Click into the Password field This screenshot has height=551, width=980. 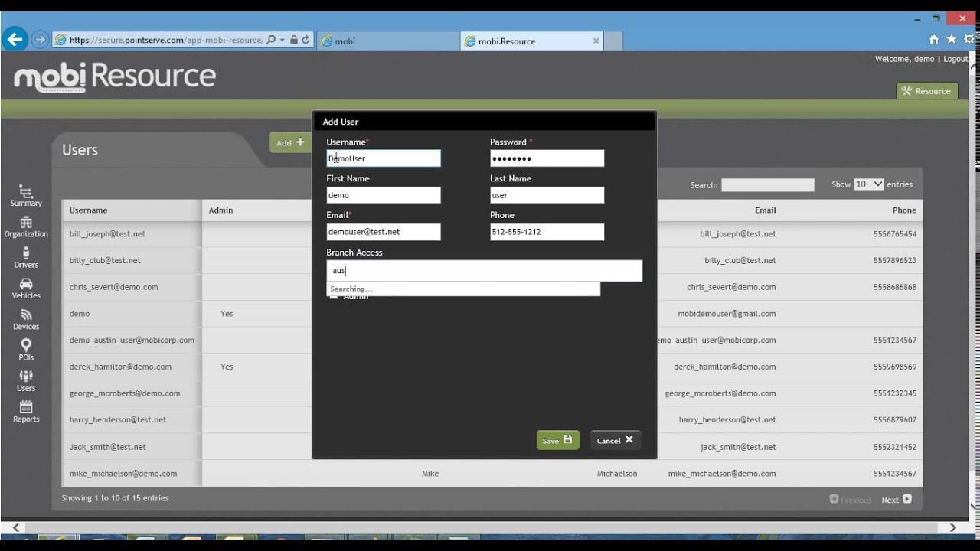coord(547,158)
